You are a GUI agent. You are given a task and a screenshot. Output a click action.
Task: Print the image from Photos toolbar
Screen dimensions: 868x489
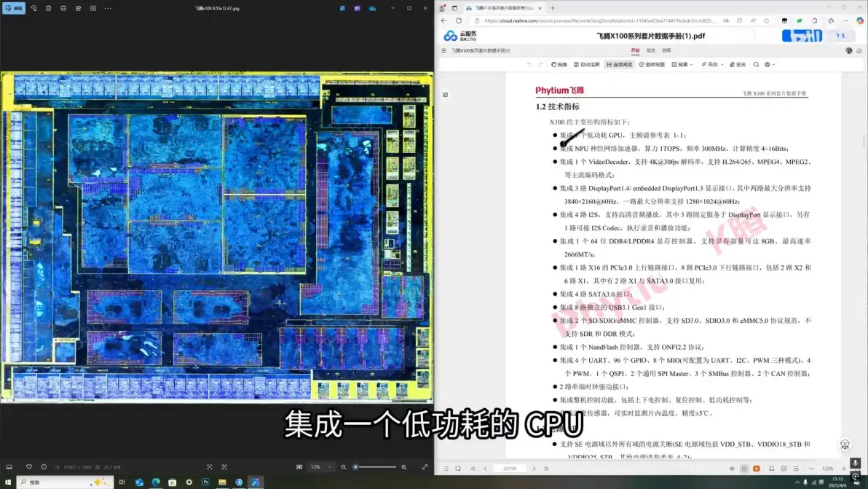click(63, 8)
